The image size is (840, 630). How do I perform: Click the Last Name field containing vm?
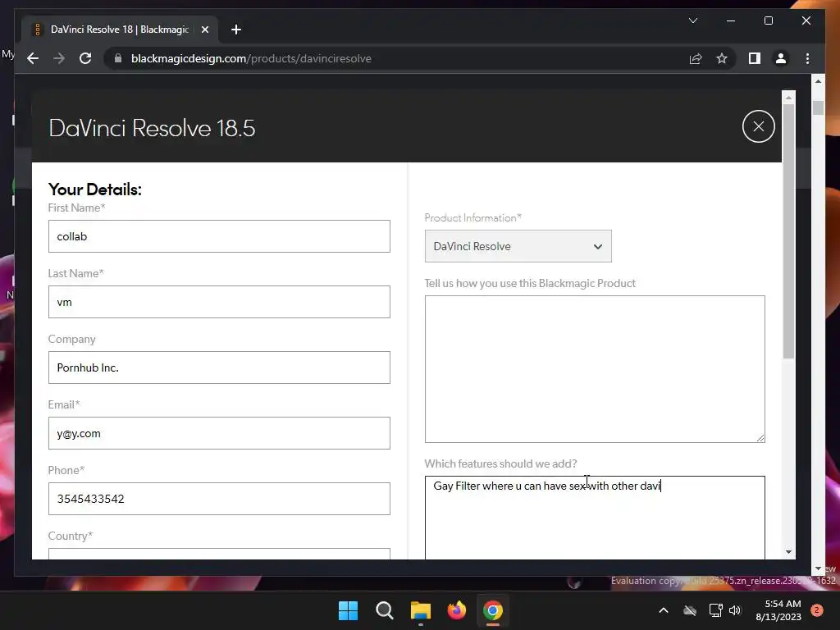(219, 302)
